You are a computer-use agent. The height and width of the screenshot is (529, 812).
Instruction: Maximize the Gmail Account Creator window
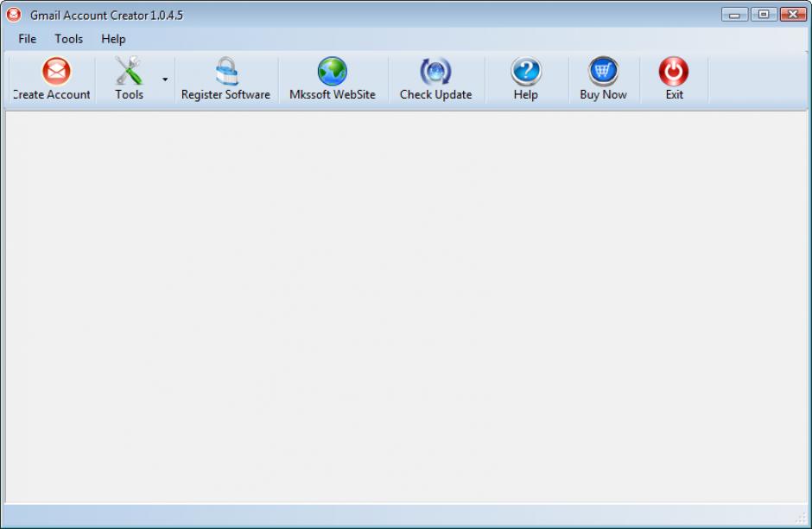[764, 15]
